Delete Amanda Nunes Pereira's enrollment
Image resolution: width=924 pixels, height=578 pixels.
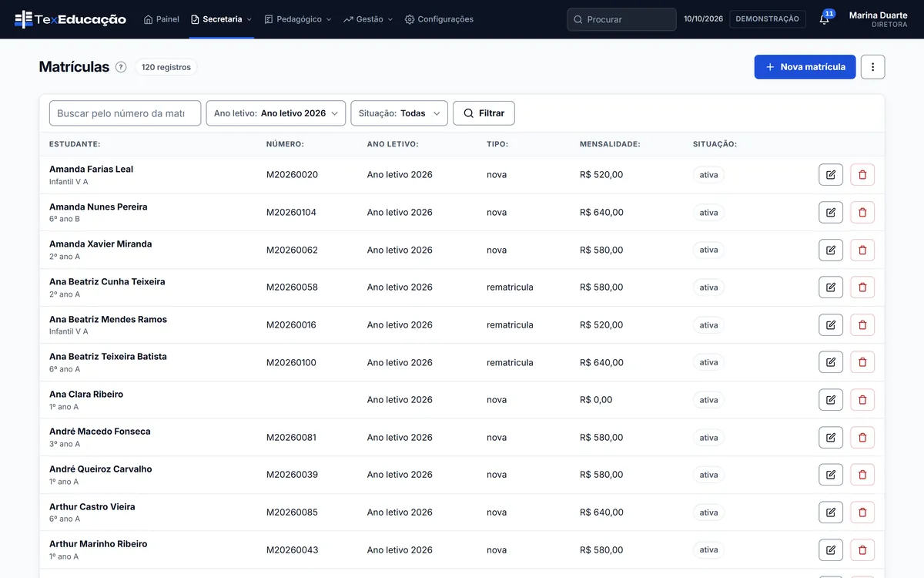(x=862, y=213)
